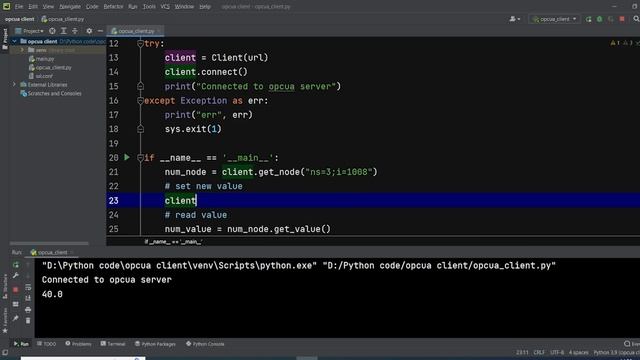The height and width of the screenshot is (360, 640).
Task: Open the Refactor menu
Action: [x=113, y=7]
